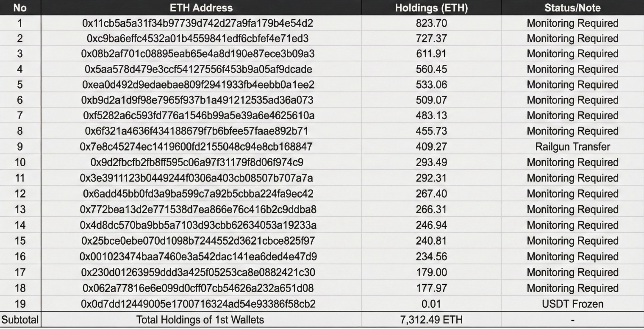Select the address starting with 0x001023474
The height and width of the screenshot is (329, 644).
coord(198,257)
